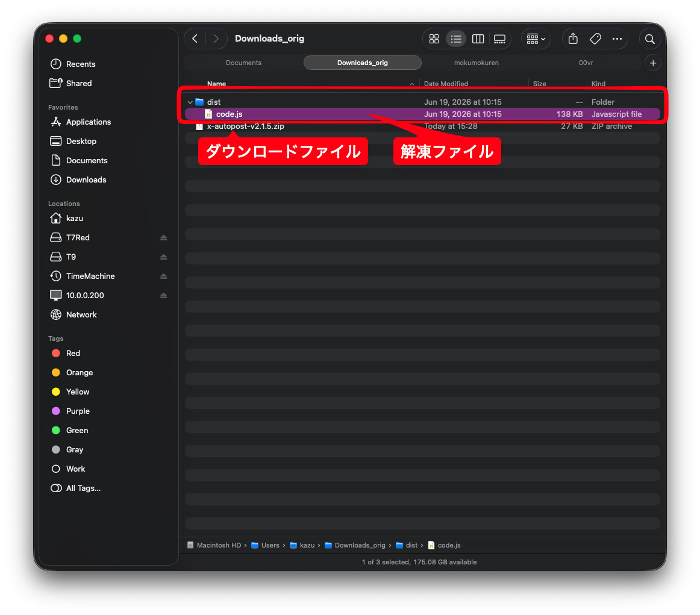
Task: Eject the T9 drive
Action: (163, 257)
